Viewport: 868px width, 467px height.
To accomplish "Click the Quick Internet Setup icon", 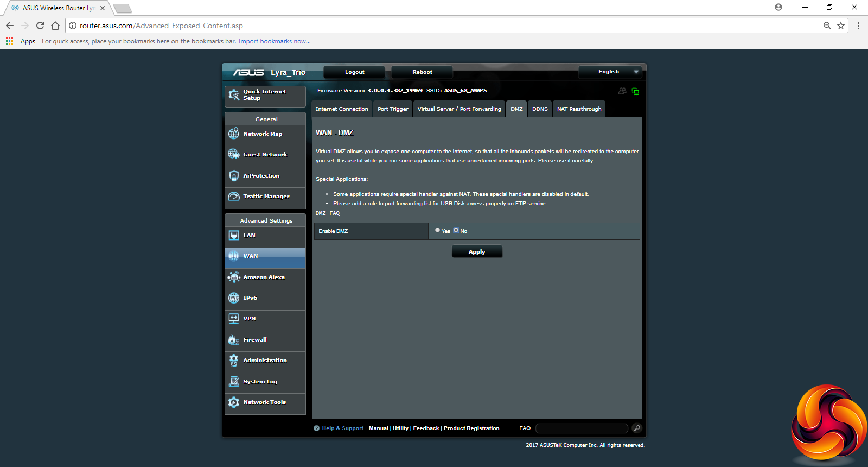I will point(234,95).
